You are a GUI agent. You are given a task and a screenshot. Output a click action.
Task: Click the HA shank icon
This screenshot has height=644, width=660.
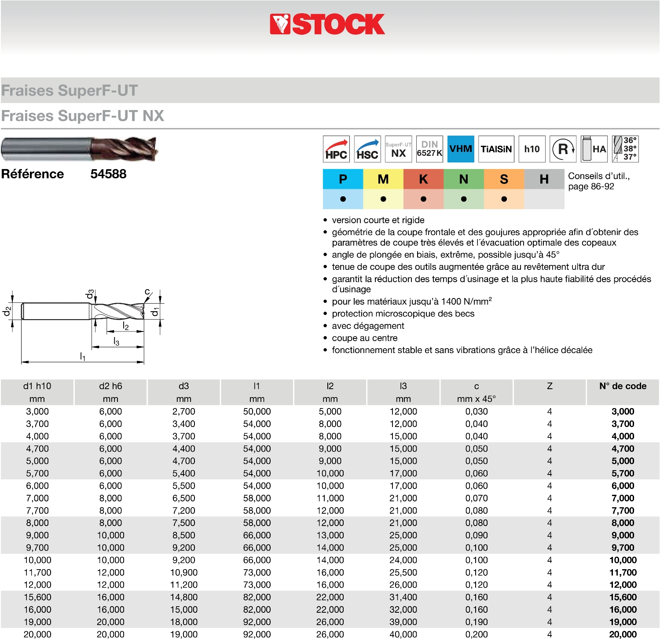coord(594,149)
